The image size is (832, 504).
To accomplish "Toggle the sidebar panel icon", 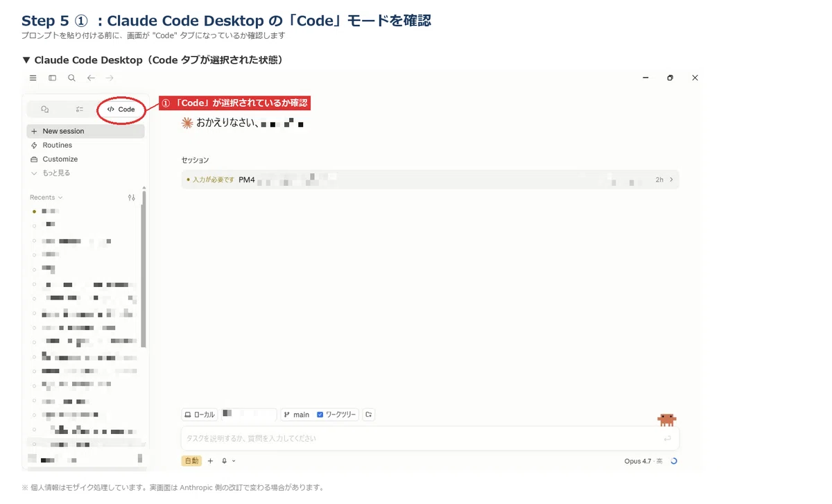I will click(52, 78).
